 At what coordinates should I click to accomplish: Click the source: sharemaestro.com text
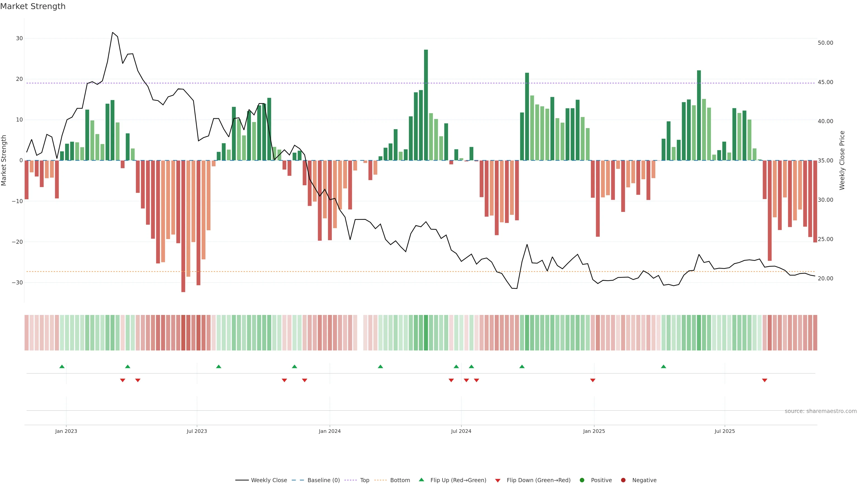click(x=821, y=411)
